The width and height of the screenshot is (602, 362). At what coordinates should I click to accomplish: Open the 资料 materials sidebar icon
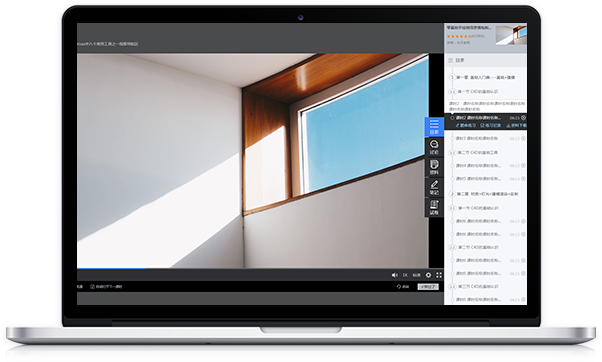point(434,167)
